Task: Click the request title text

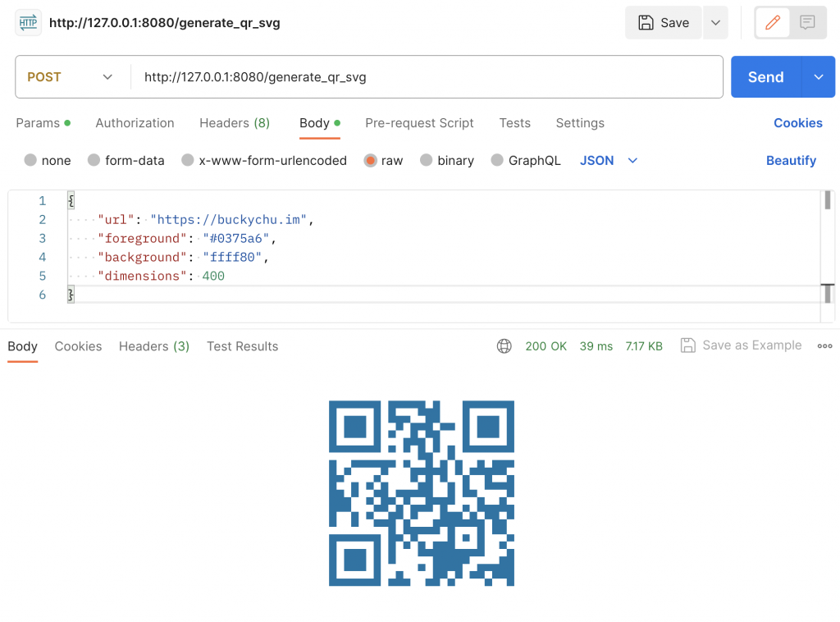Action: tap(164, 22)
